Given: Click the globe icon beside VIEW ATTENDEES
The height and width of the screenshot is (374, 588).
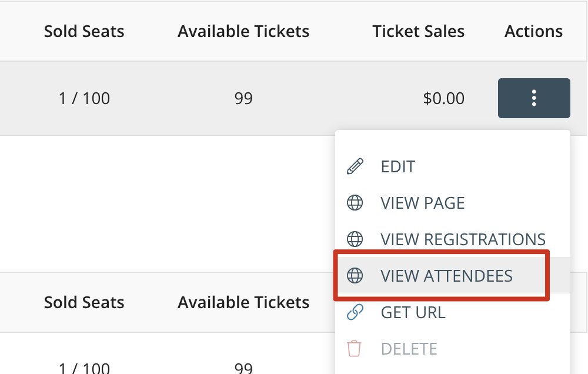Looking at the screenshot, I should click(x=355, y=275).
